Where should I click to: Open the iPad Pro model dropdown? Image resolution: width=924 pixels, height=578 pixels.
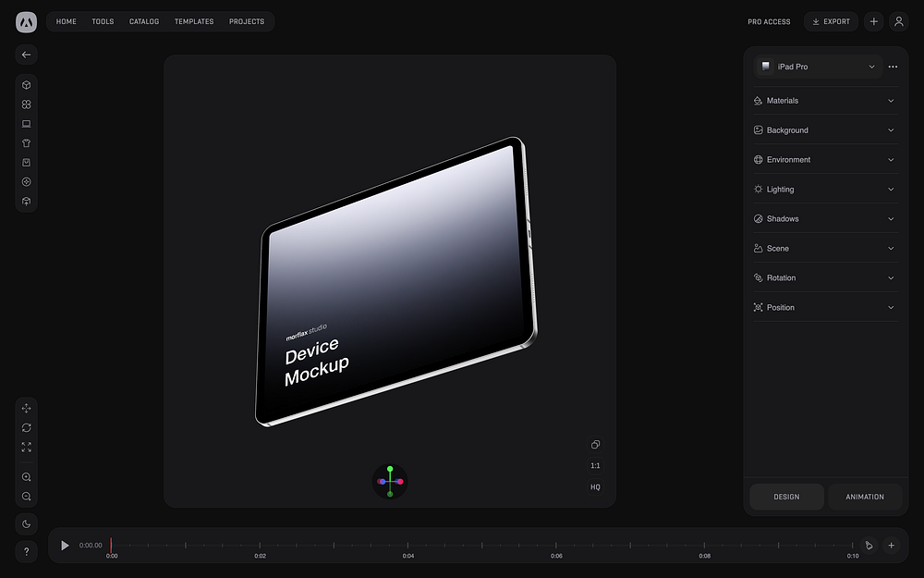818,67
